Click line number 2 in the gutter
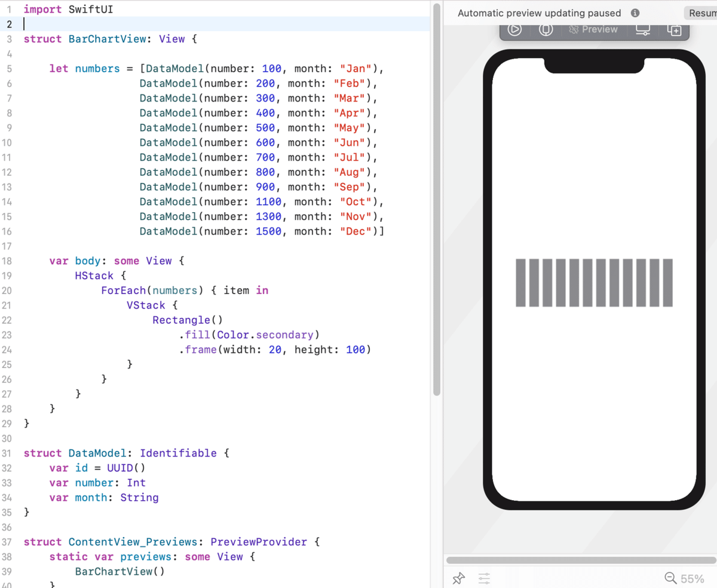Image resolution: width=717 pixels, height=588 pixels. pos(9,24)
